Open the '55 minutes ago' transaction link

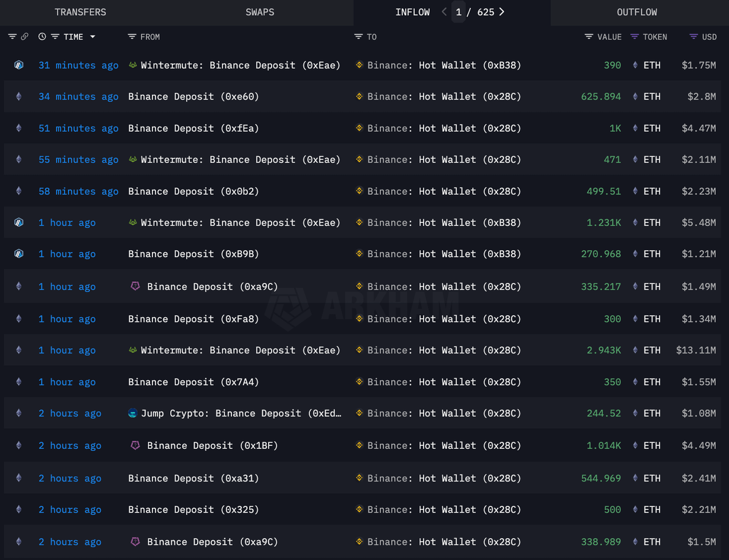pyautogui.click(x=78, y=160)
